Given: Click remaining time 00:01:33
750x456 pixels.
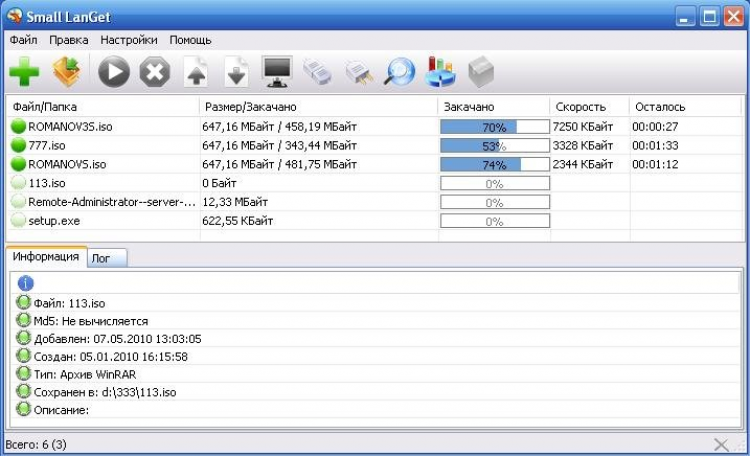Looking at the screenshot, I should 655,145.
